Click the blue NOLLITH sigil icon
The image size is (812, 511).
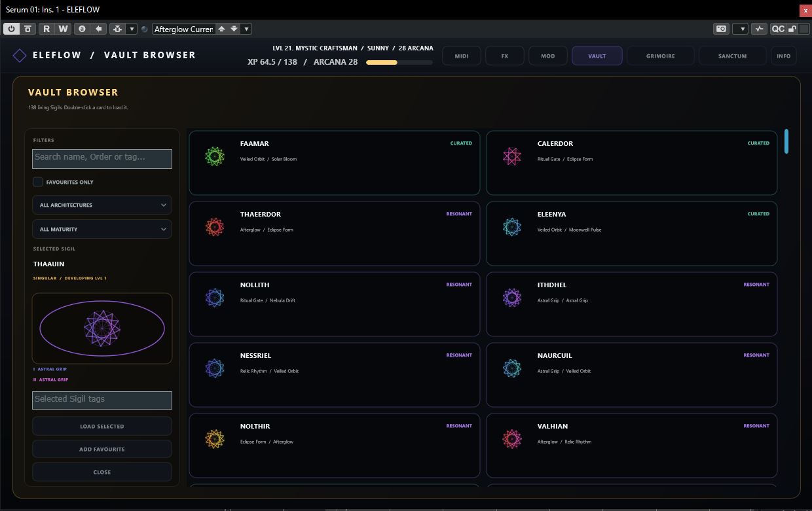coord(215,297)
